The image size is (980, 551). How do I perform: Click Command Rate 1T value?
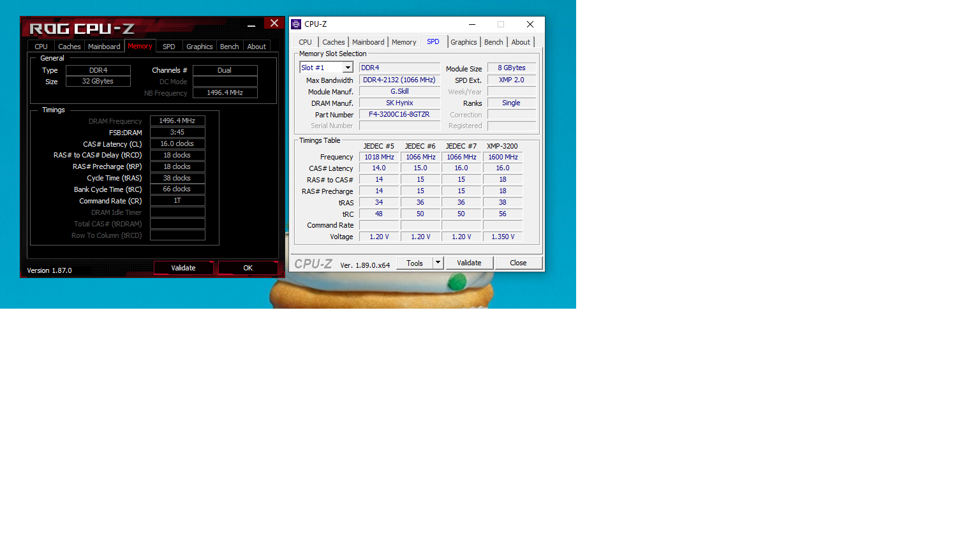pyautogui.click(x=177, y=201)
